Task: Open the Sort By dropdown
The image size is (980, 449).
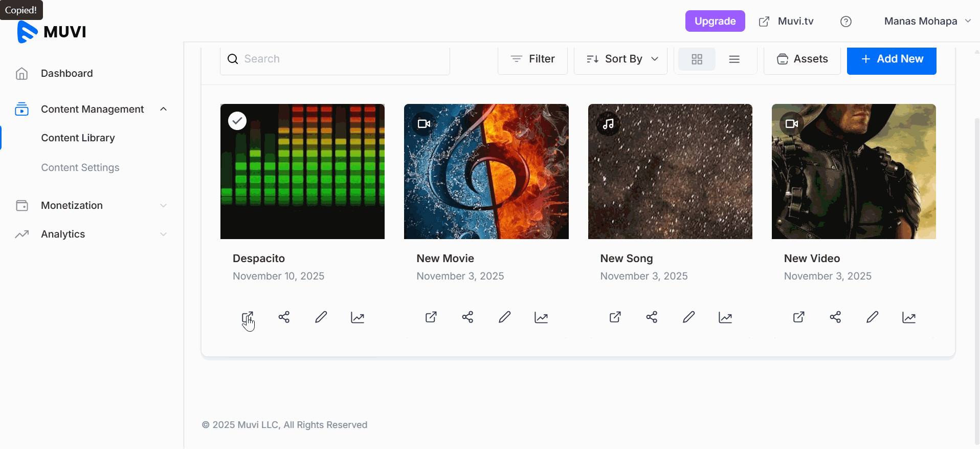Action: tap(621, 59)
